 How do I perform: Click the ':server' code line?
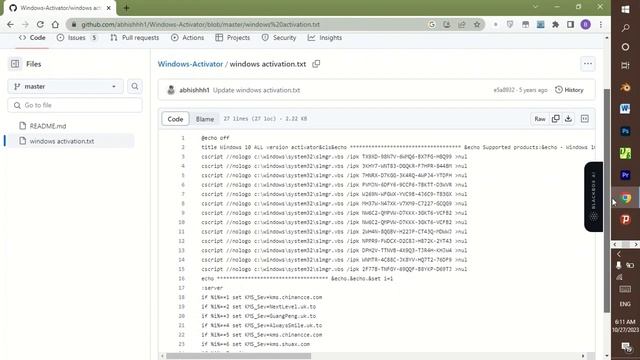click(212, 288)
